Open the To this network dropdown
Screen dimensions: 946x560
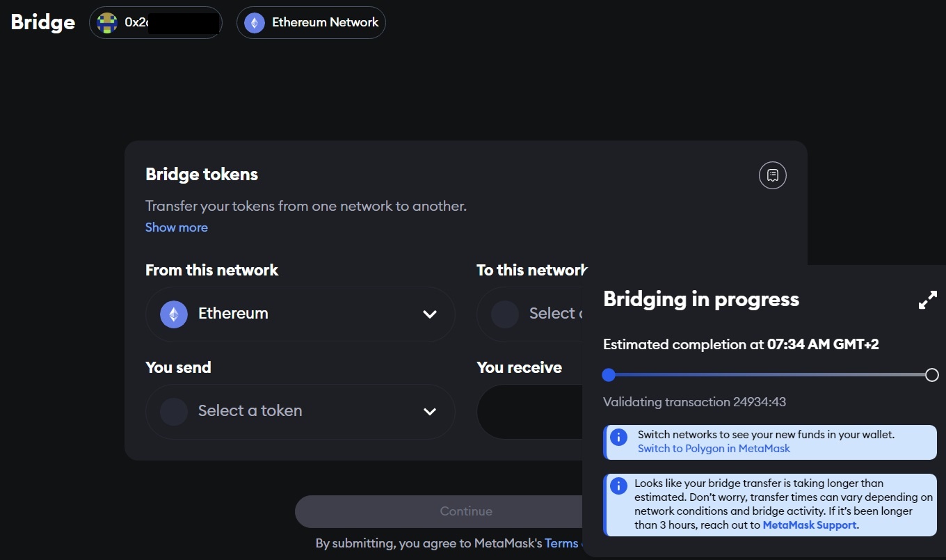530,314
